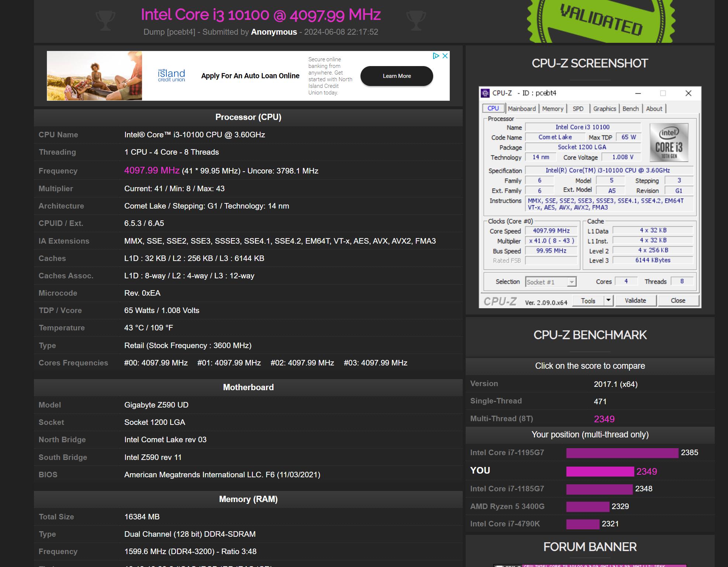
Task: Click the Microcode Rev. 0xEA value
Action: [x=142, y=293]
